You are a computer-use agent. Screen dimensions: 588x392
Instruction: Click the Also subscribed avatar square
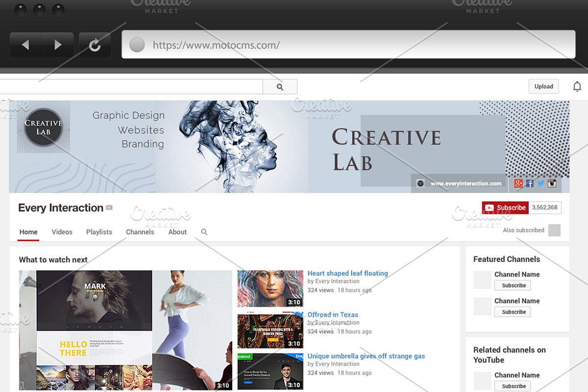(x=554, y=230)
